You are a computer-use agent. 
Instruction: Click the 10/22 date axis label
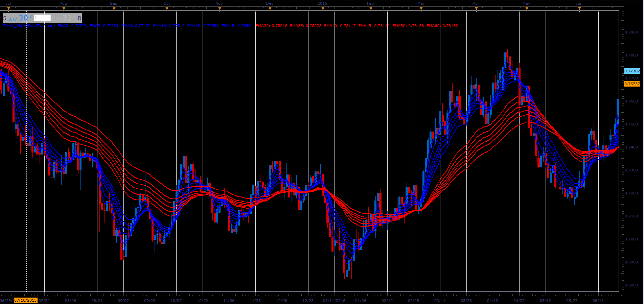tap(202, 301)
